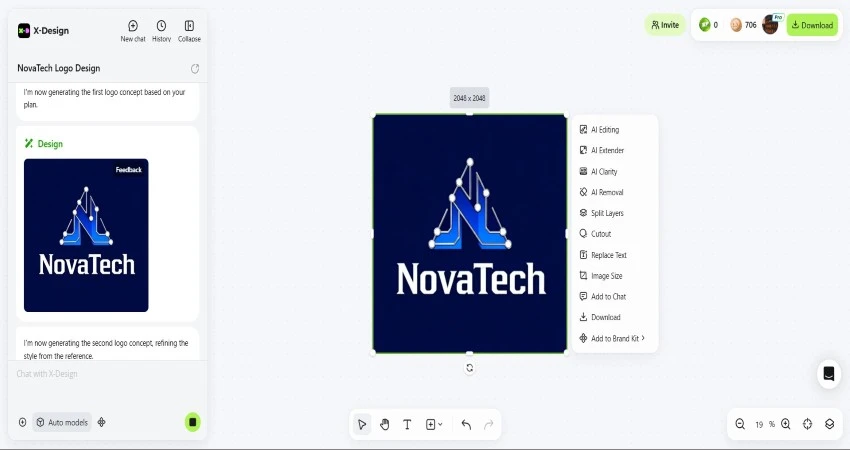The image size is (850, 450).
Task: Select the NovaTech logo image on canvas
Action: point(469,234)
